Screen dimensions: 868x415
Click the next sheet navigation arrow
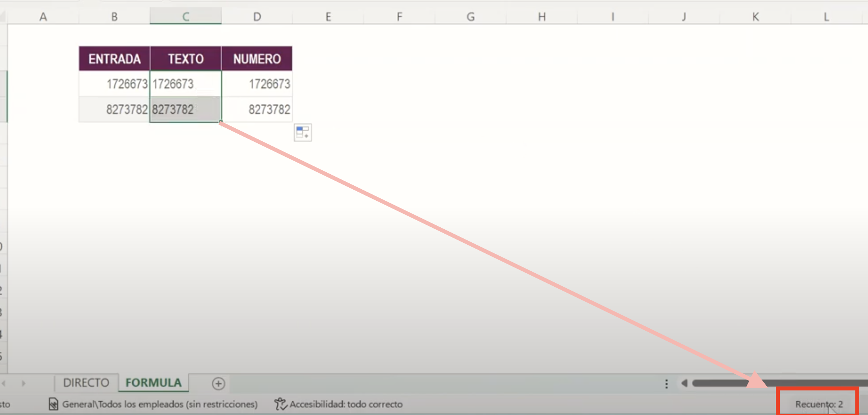click(x=24, y=383)
